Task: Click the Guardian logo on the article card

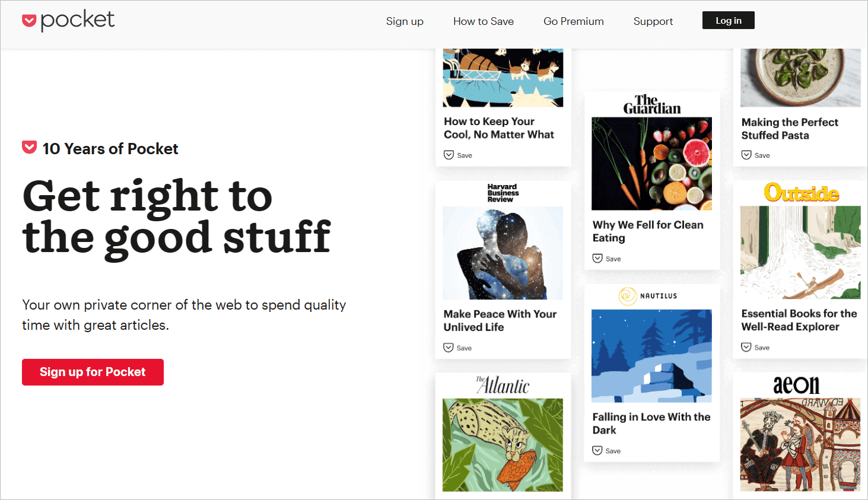Action: point(651,105)
